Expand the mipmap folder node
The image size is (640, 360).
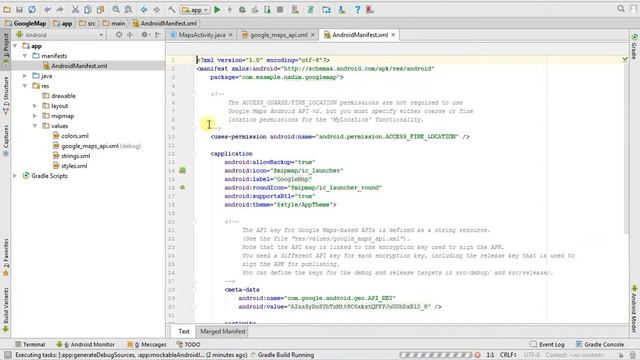coord(35,116)
